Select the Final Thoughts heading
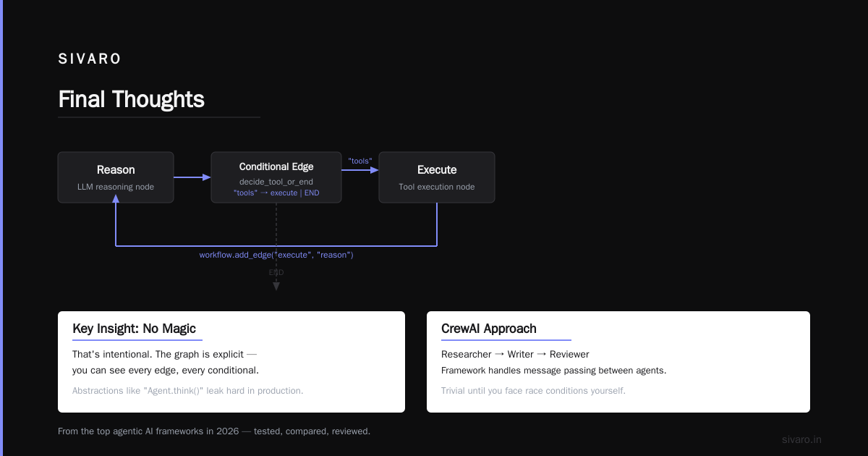Screen dimensions: 868x456 tap(132, 99)
